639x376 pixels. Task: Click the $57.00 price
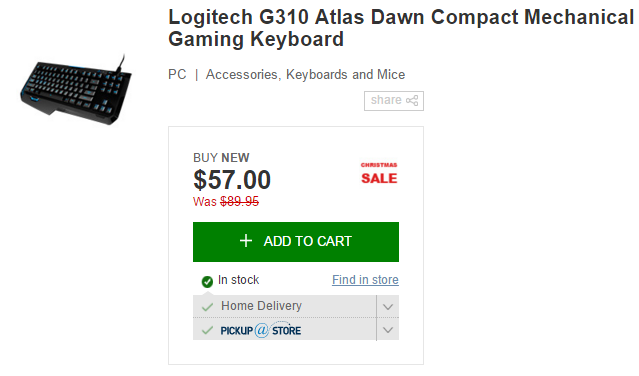232,180
